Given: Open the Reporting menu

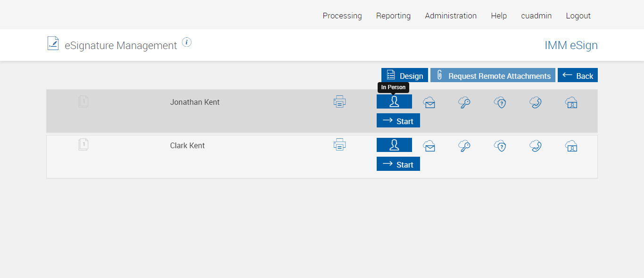Looking at the screenshot, I should pos(393,16).
